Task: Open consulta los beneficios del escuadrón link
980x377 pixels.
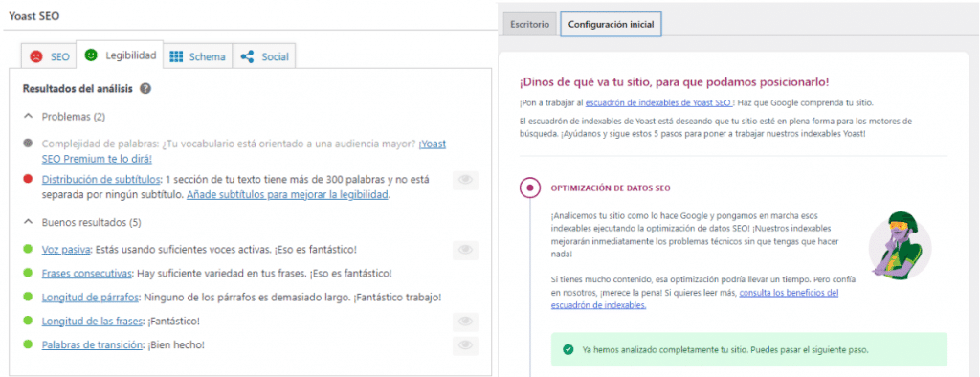Action: click(x=695, y=299)
